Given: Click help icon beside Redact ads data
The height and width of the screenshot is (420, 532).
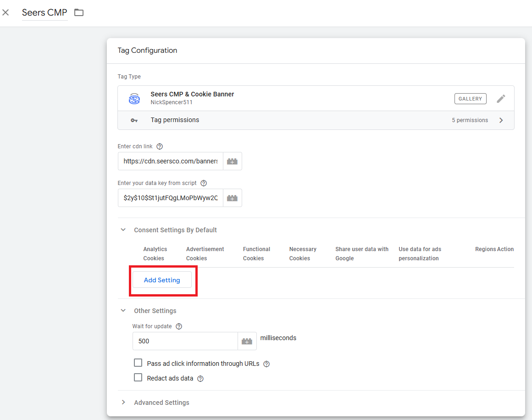Looking at the screenshot, I should tap(200, 379).
